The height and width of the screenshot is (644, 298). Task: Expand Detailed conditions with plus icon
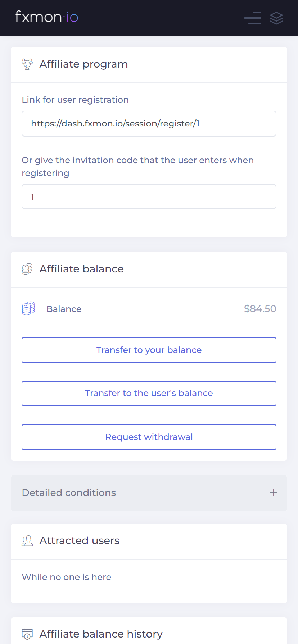point(274,493)
